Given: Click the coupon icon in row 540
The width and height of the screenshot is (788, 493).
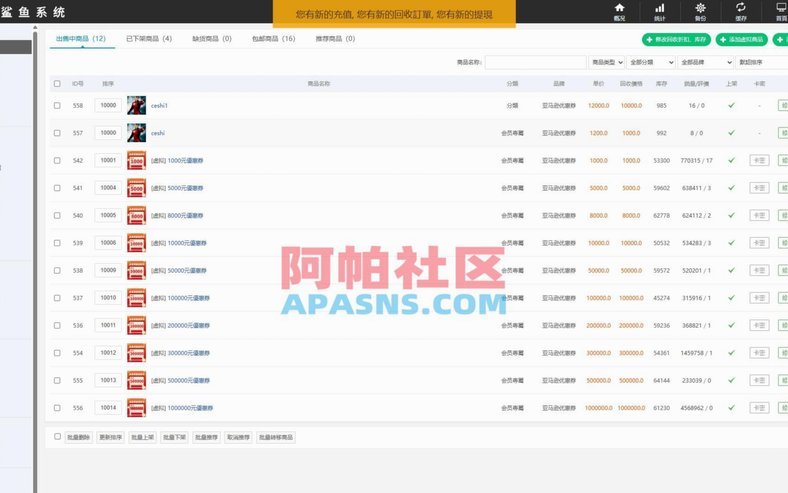Looking at the screenshot, I should click(136, 216).
